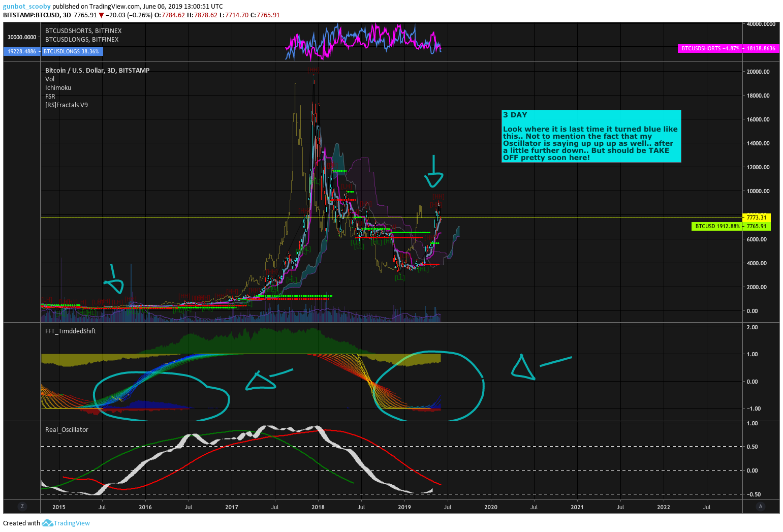Viewport: 783px width, 532px height.
Task: Click the Vol indicator label
Action: 50,79
